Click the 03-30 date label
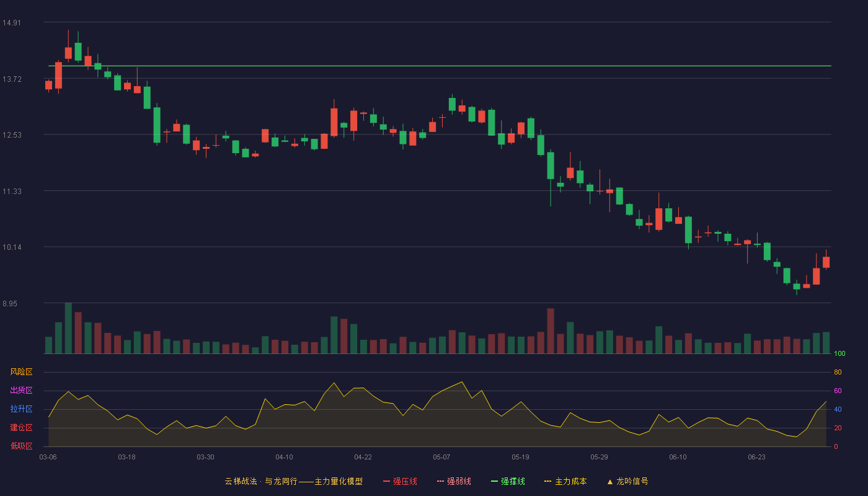Viewport: 868px width, 496px height. pyautogui.click(x=205, y=457)
